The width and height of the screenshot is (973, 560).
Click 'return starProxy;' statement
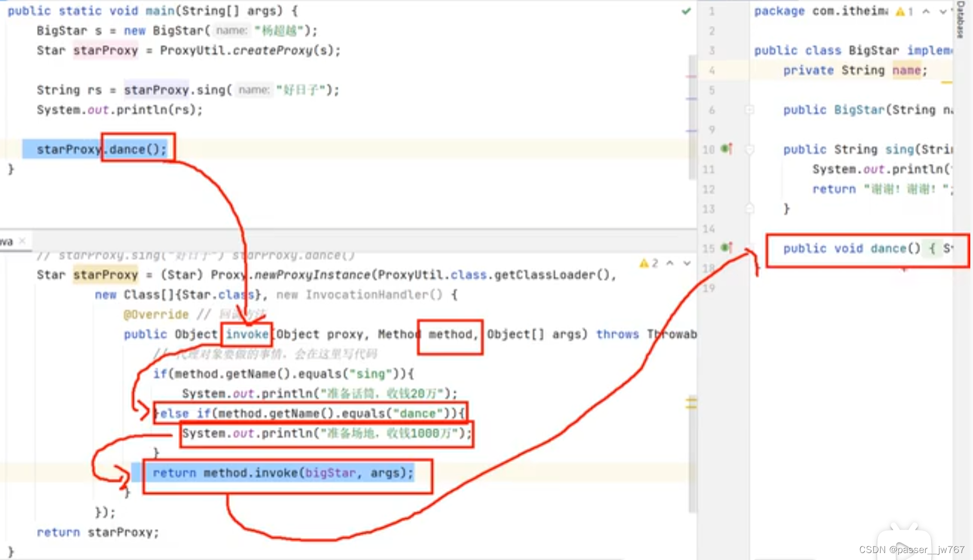(98, 533)
